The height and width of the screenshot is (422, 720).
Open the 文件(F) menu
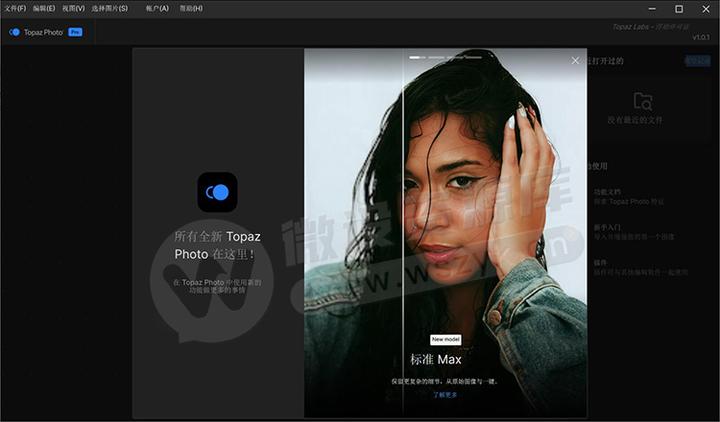point(15,8)
